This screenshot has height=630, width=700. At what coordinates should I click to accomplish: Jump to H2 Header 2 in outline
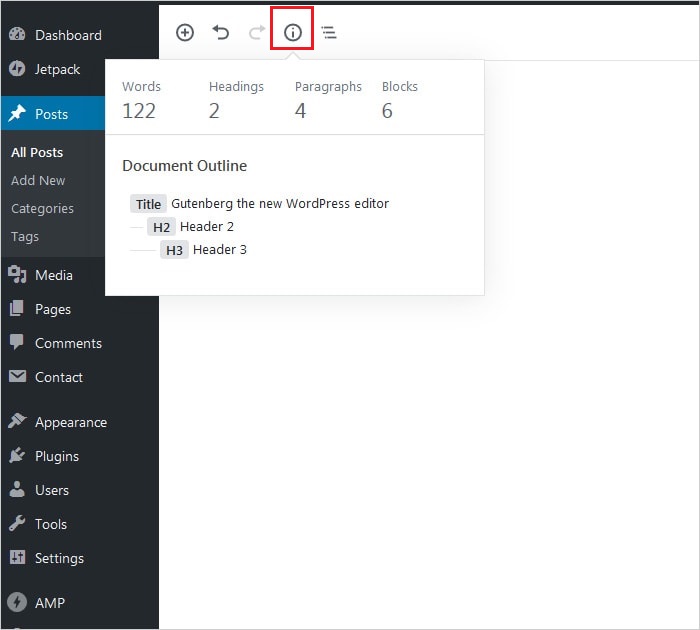click(191, 226)
